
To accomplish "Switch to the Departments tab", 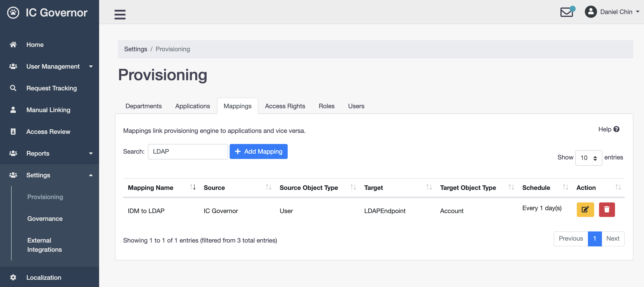I will (144, 106).
